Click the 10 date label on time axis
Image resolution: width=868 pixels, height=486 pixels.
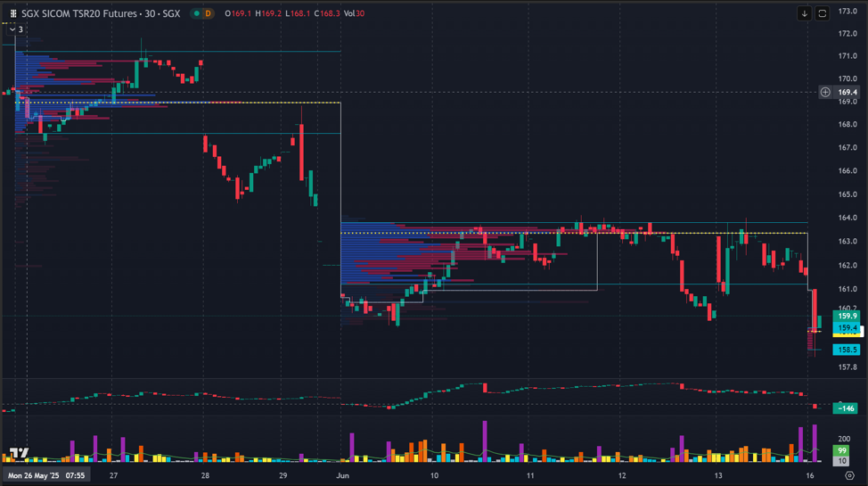pyautogui.click(x=434, y=475)
